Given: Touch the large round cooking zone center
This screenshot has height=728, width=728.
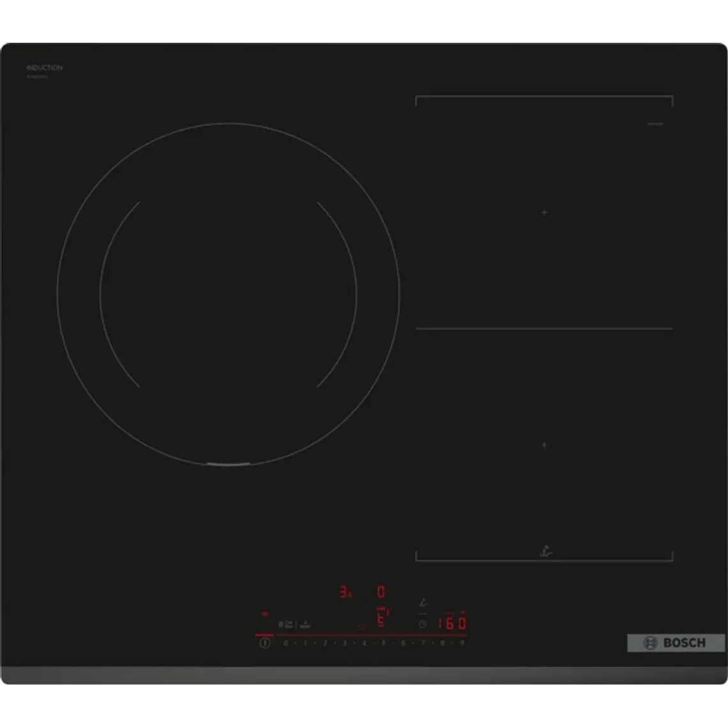Looking at the screenshot, I should coord(228,294).
